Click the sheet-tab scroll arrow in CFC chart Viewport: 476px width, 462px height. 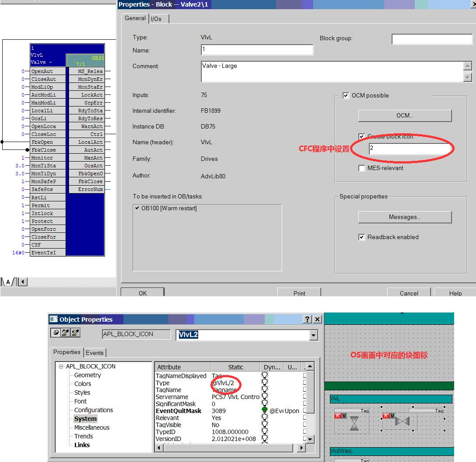23,282
